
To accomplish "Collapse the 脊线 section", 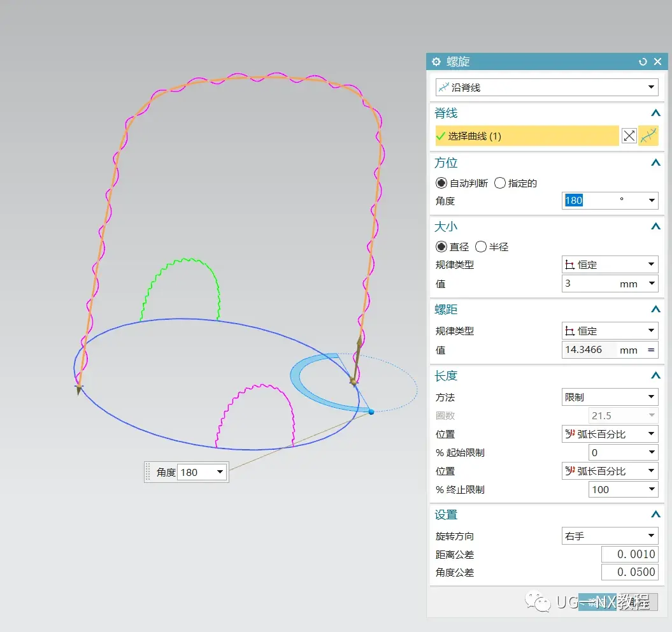I will [x=655, y=113].
